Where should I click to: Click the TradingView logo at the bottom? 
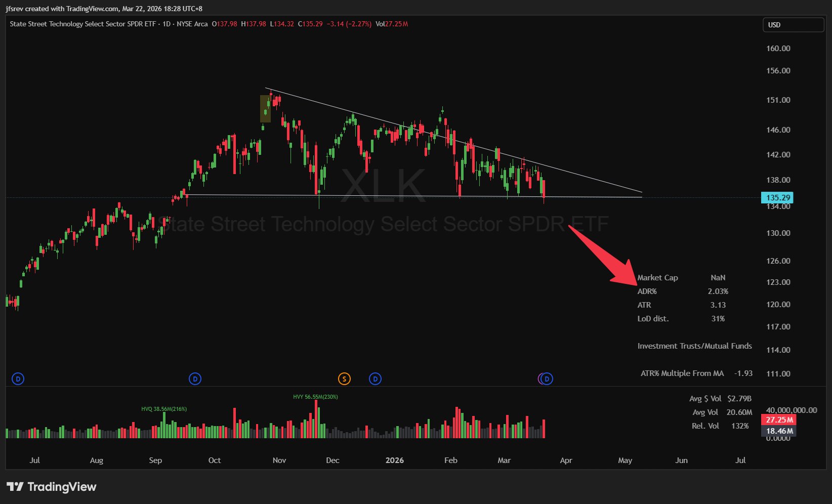[51, 487]
